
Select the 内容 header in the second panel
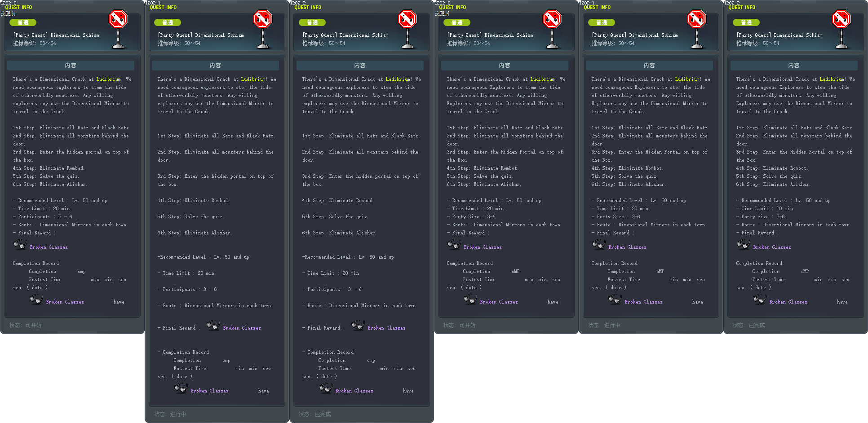[x=215, y=66]
